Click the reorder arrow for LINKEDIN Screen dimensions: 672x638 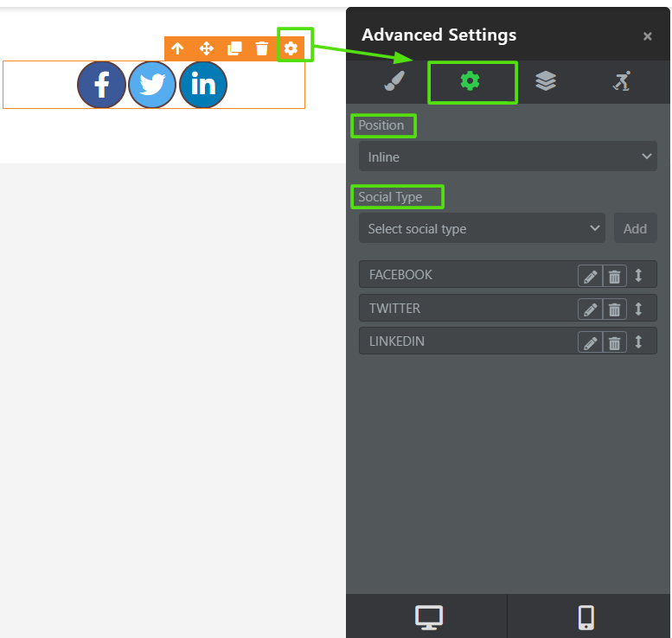[x=638, y=341]
